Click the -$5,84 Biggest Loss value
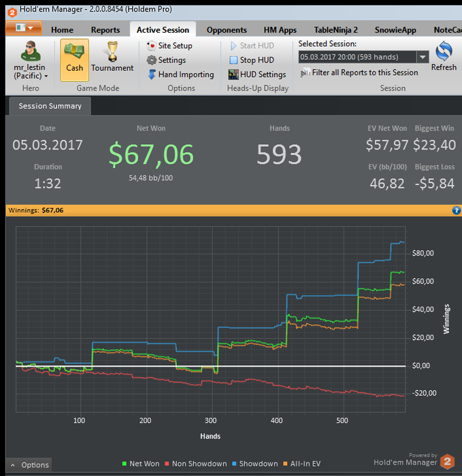Image resolution: width=462 pixels, height=476 pixels. (x=435, y=184)
